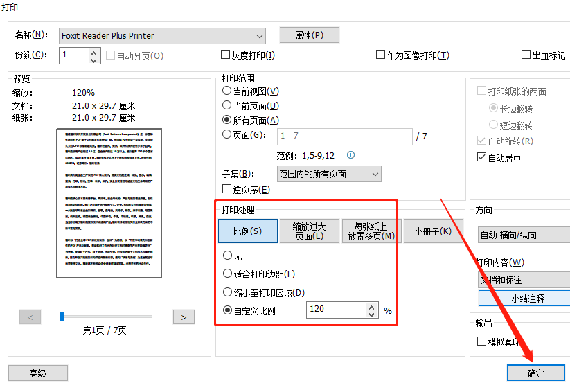
Task: Select the 缩小至打印区域(D) radio button
Action: 228,292
